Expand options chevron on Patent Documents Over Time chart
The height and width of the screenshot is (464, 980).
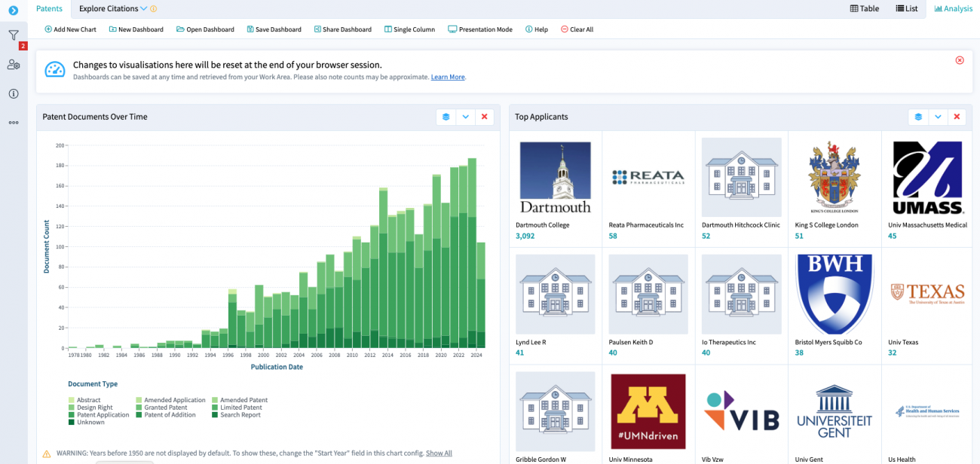pos(466,117)
